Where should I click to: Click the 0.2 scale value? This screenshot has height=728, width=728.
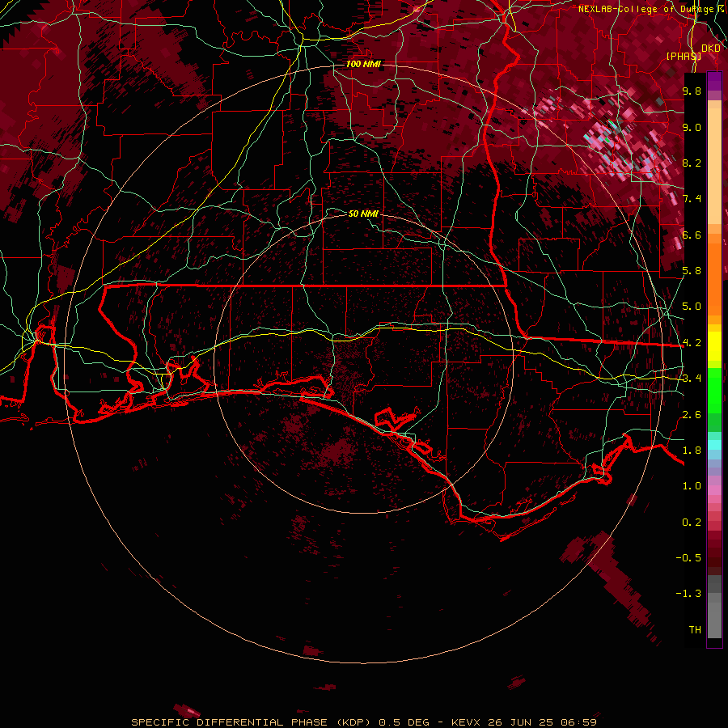pyautogui.click(x=692, y=523)
